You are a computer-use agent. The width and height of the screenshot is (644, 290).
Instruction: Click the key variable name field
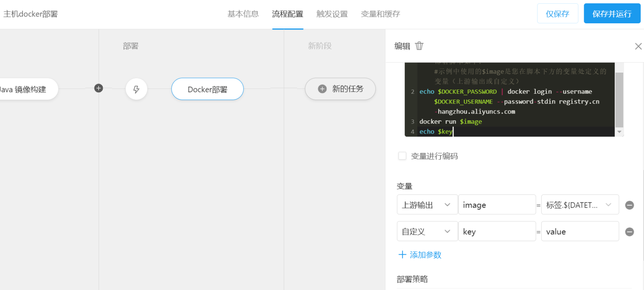pyautogui.click(x=497, y=231)
